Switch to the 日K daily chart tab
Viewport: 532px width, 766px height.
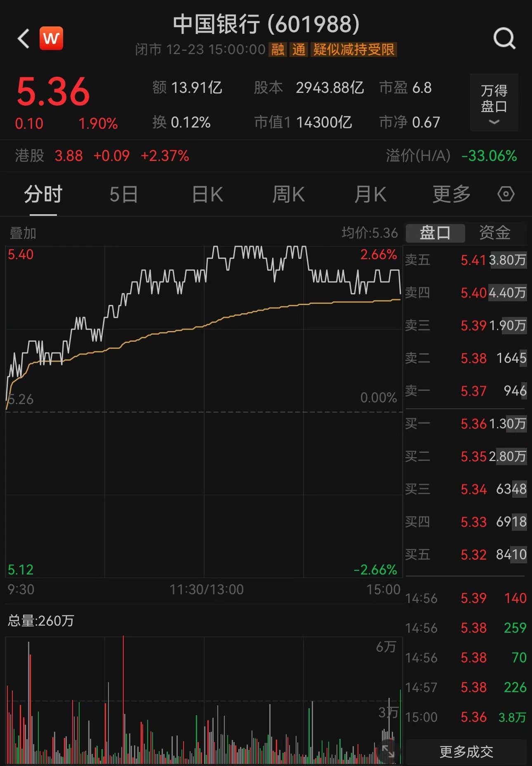click(x=207, y=194)
